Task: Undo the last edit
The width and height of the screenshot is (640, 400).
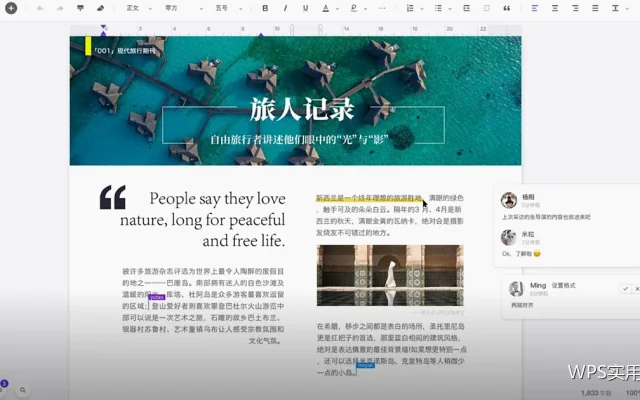Action: (40, 8)
